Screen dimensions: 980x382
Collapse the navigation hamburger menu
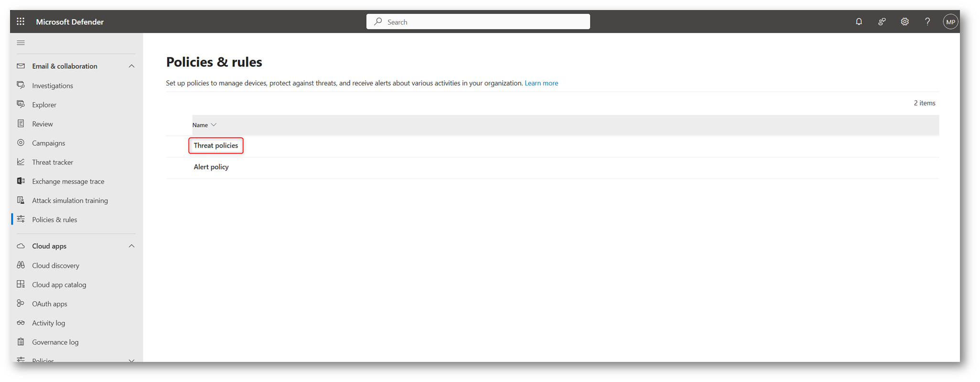click(x=21, y=43)
